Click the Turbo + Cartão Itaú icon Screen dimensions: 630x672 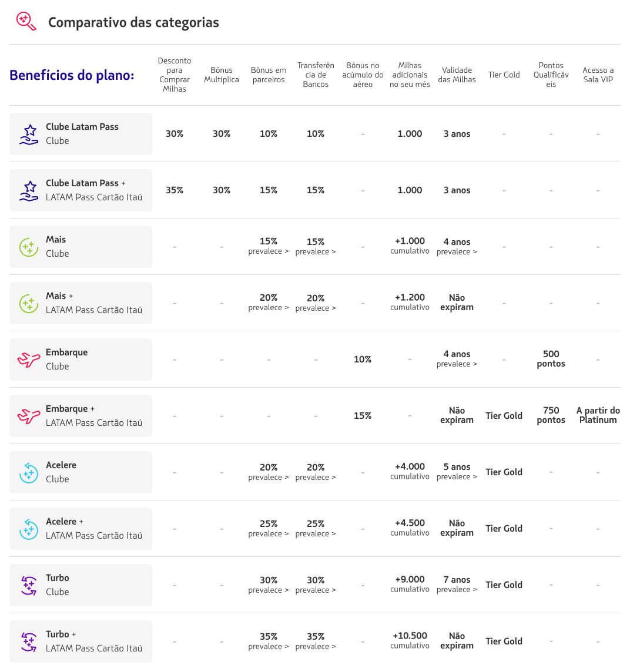tap(29, 641)
